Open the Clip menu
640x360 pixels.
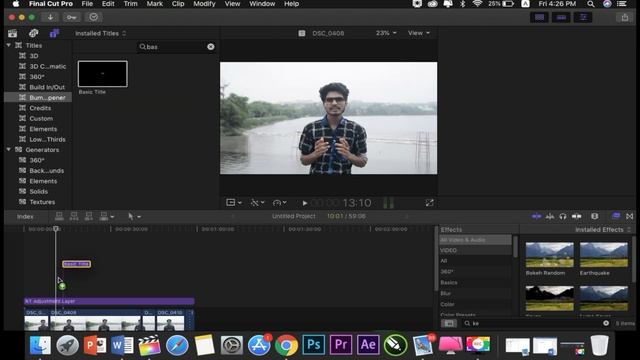point(178,4)
